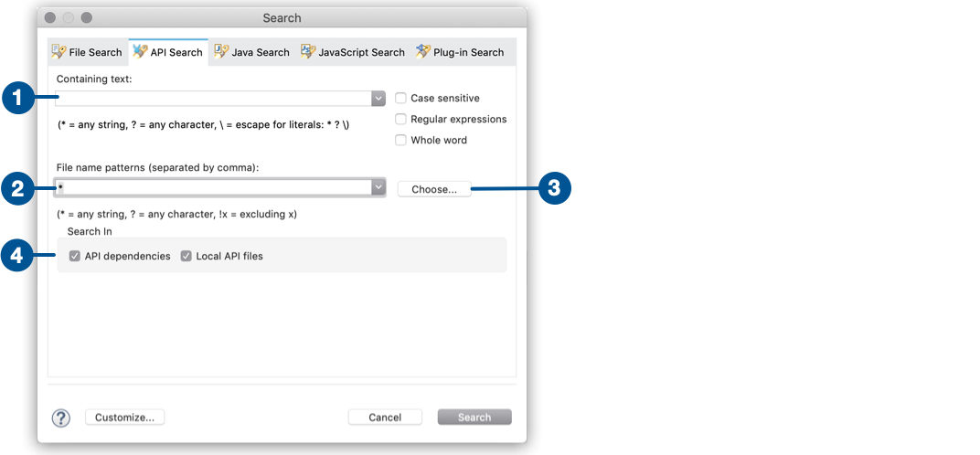Click the Plug-in Search tab icon

coord(422,52)
